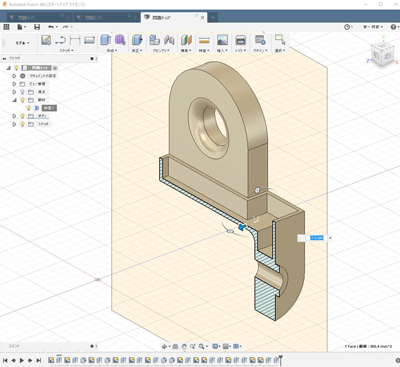Select the purple Create Form tool
The height and width of the screenshot is (367, 400).
120,40
